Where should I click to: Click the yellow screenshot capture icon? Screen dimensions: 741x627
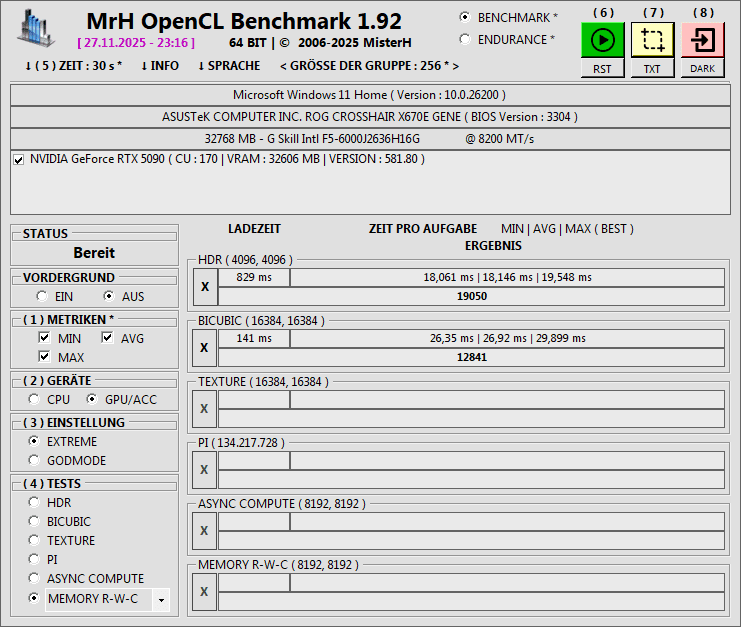tap(653, 40)
